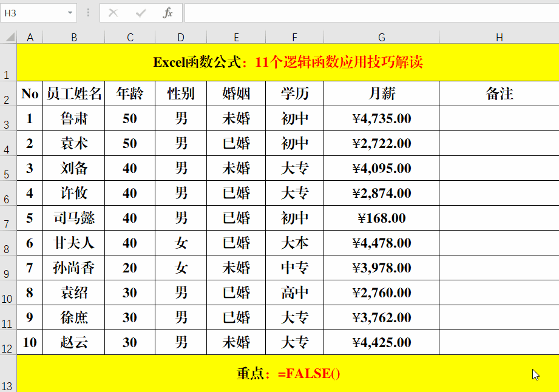Select column C header

[x=130, y=38]
